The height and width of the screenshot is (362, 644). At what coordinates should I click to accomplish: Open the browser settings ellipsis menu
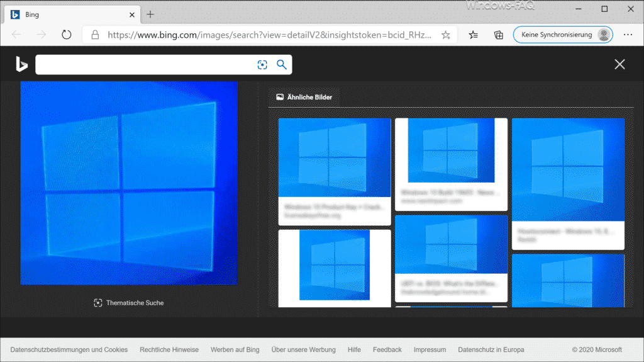pyautogui.click(x=628, y=35)
